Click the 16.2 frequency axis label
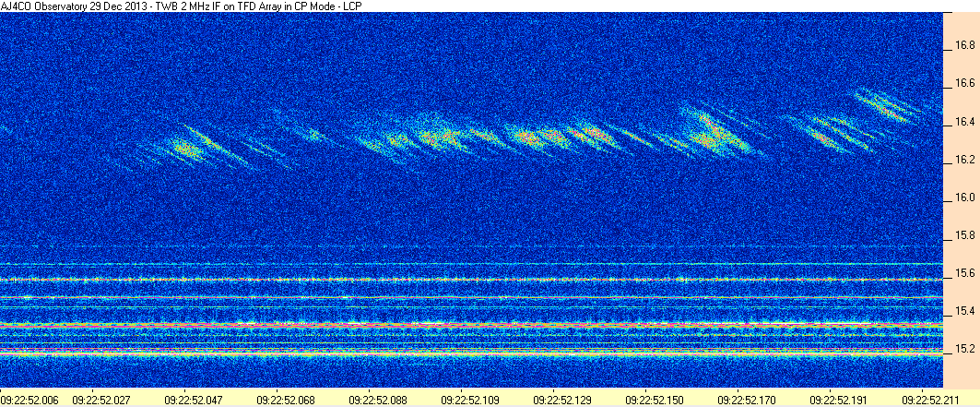The width and height of the screenshot is (980, 407). (964, 160)
